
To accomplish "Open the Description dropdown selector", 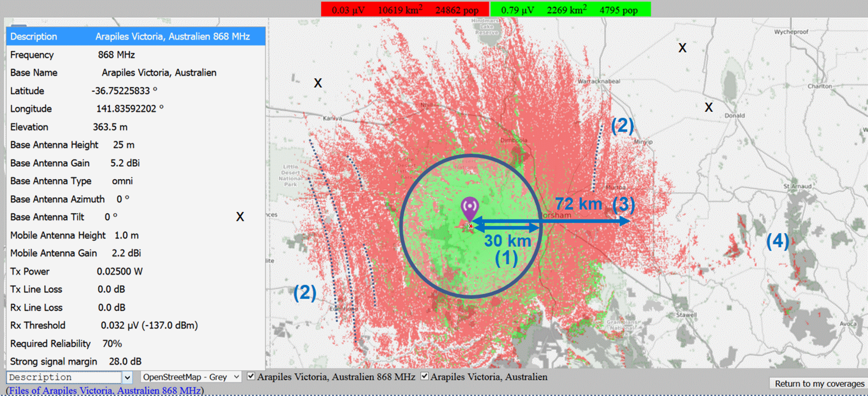I will (x=70, y=377).
